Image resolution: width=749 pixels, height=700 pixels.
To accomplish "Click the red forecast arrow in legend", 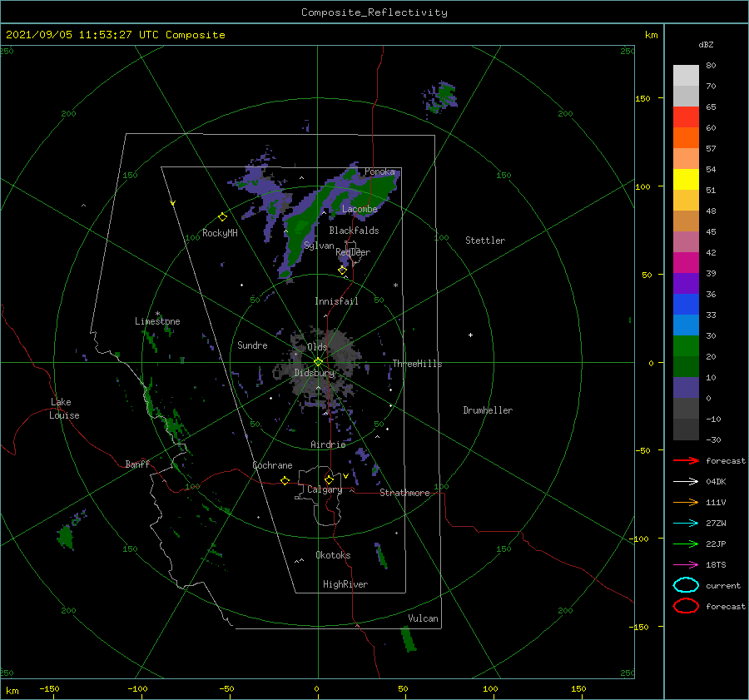I will [686, 460].
